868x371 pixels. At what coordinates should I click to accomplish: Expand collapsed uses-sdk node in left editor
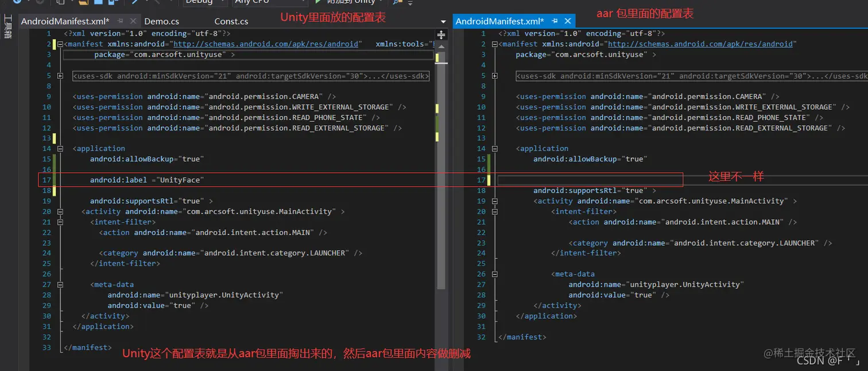pos(60,75)
